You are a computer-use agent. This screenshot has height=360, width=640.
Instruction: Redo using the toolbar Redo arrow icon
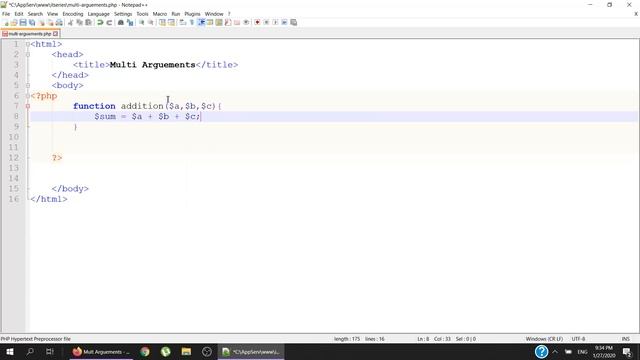109,22
